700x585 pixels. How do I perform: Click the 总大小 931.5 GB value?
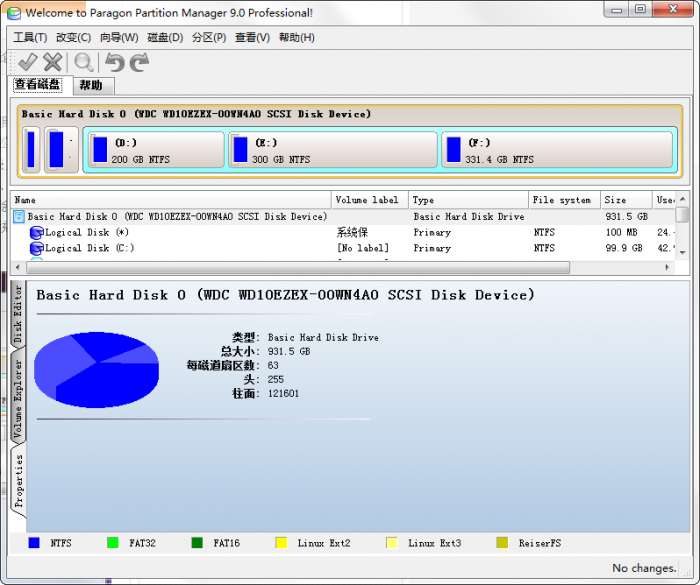pyautogui.click(x=289, y=351)
